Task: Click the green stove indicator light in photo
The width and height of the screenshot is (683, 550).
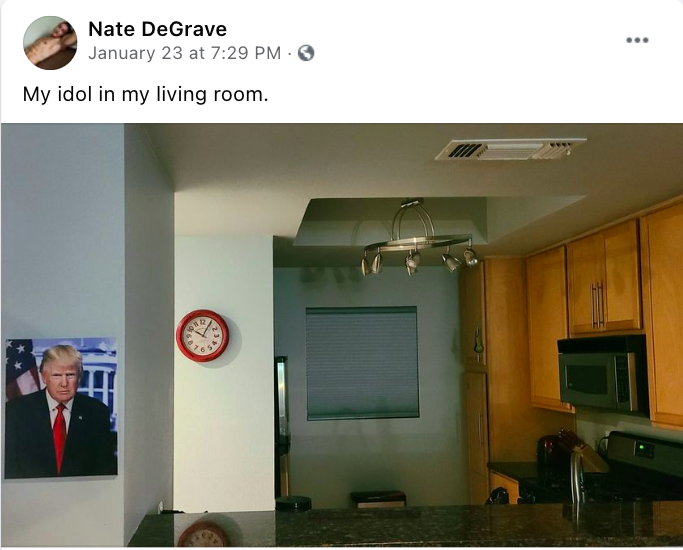Action: [641, 447]
